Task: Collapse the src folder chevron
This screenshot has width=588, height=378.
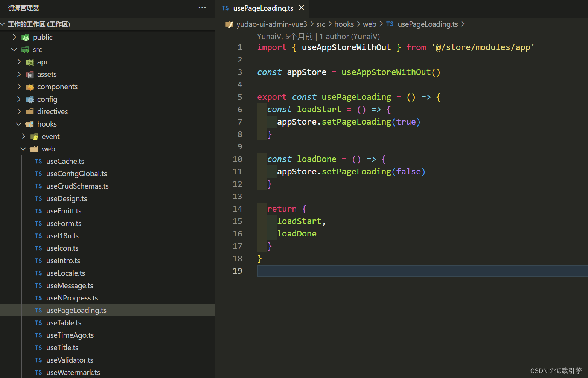Action: pyautogui.click(x=14, y=49)
